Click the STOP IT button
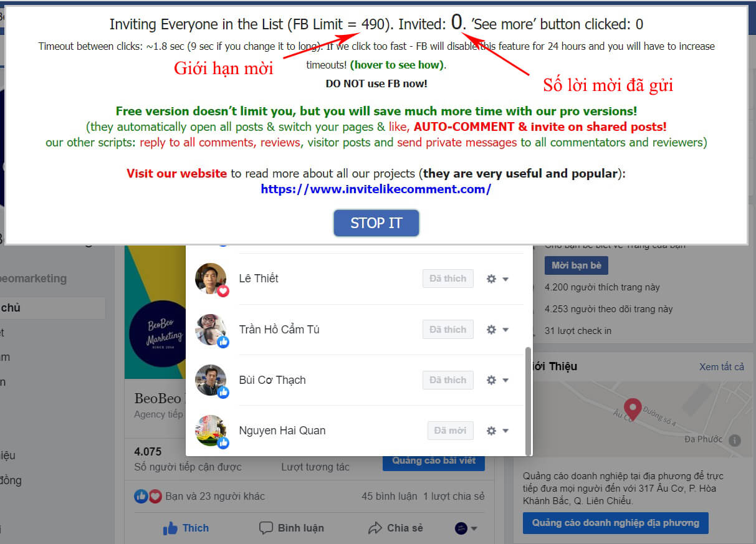This screenshot has width=756, height=544. coord(376,223)
